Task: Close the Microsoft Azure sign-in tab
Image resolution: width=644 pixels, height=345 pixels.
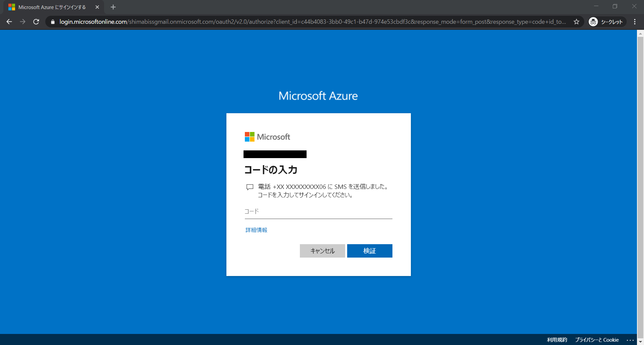Action: click(x=97, y=7)
